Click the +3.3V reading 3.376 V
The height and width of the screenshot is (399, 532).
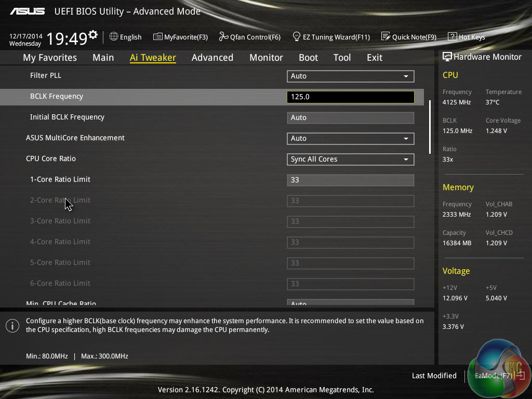coord(453,327)
